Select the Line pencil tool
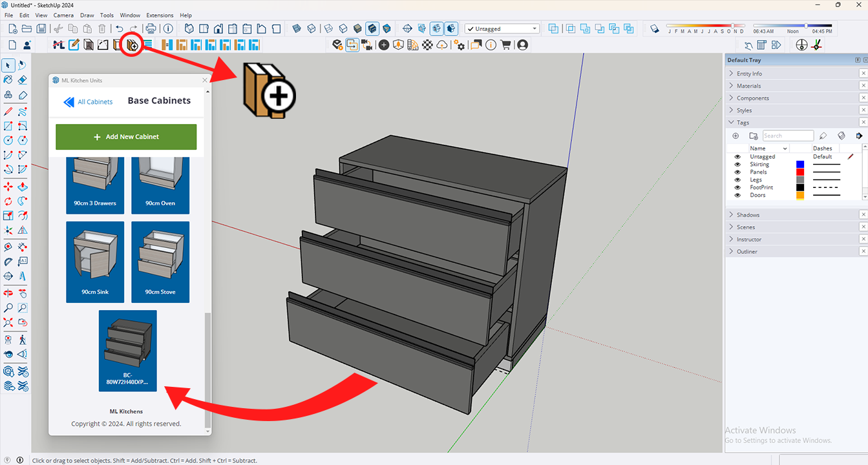 (x=8, y=111)
